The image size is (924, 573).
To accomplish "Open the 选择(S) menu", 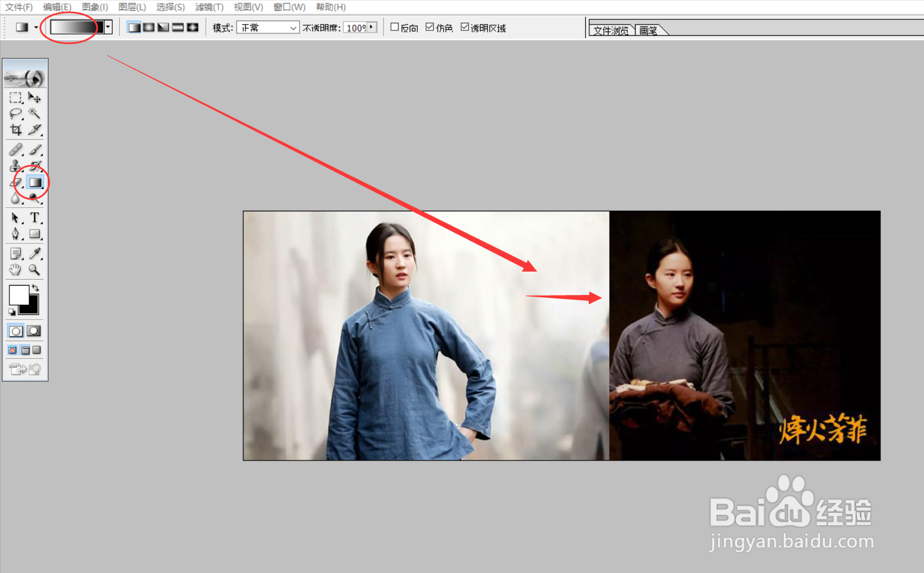I will click(170, 7).
